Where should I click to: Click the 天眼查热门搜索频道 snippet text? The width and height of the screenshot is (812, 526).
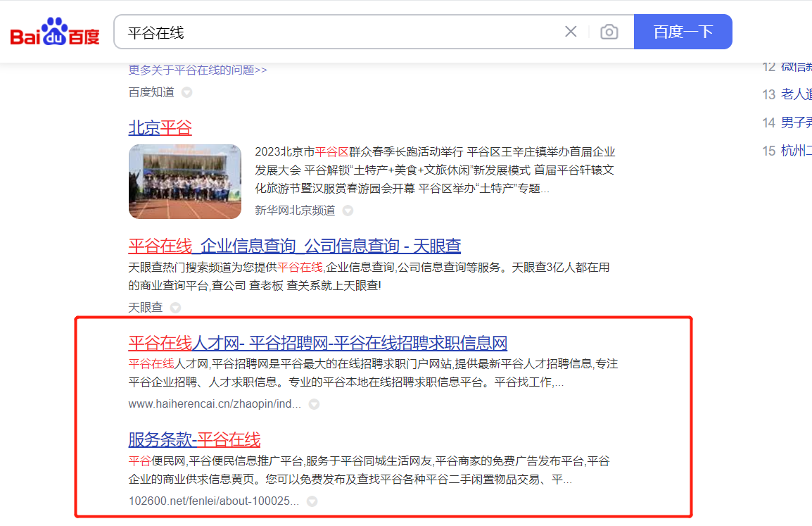[x=369, y=276]
